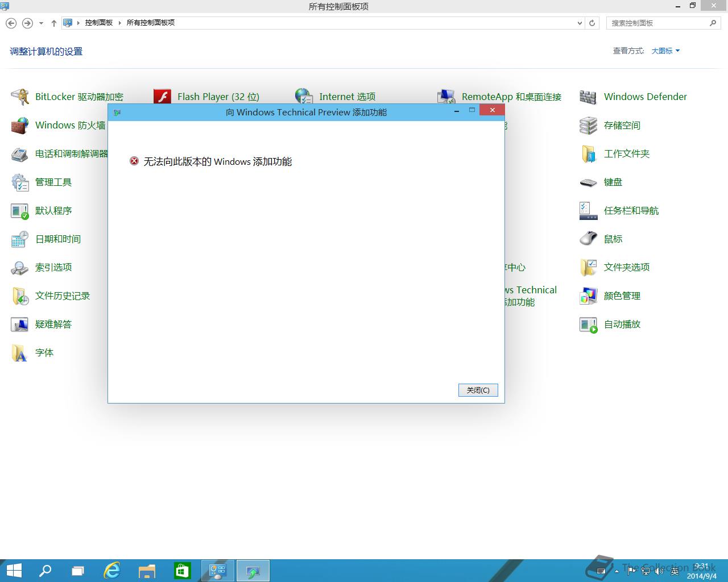Switch to Control Panel taskbar button

click(218, 571)
